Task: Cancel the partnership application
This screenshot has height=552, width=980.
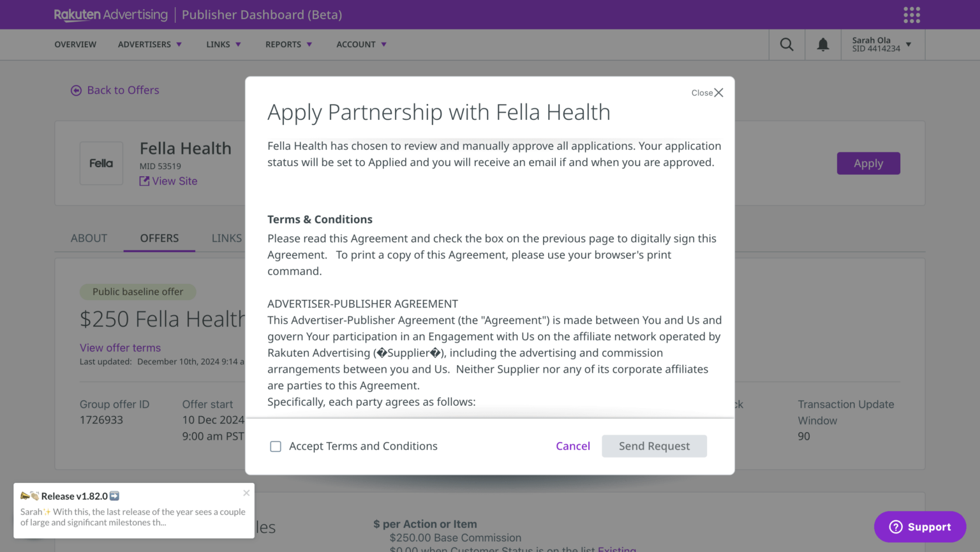Action: click(x=572, y=446)
